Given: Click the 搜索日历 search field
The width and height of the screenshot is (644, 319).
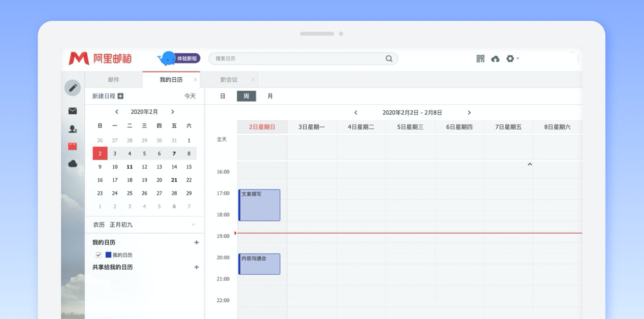Looking at the screenshot, I should click(x=298, y=58).
